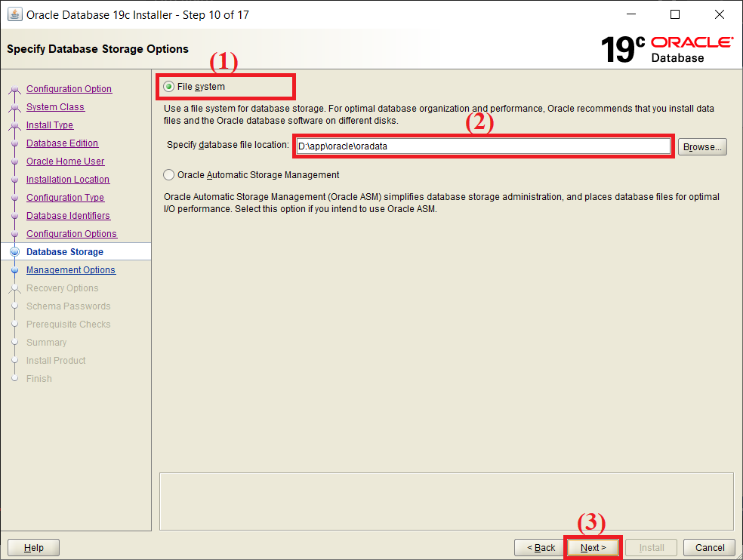Open Help for this step
The height and width of the screenshot is (560, 743).
pyautogui.click(x=34, y=548)
